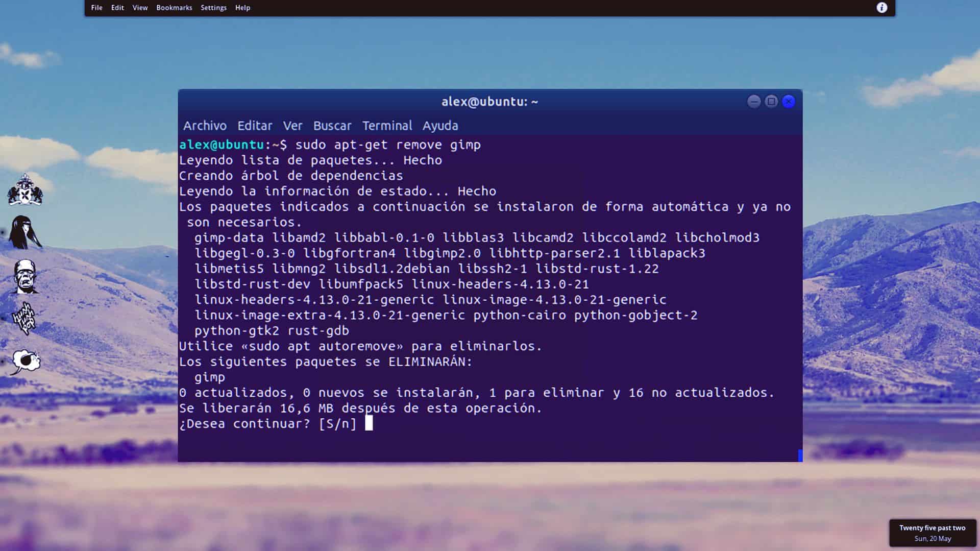Click the info icon on the top bar
980x551 pixels.
pos(880,8)
